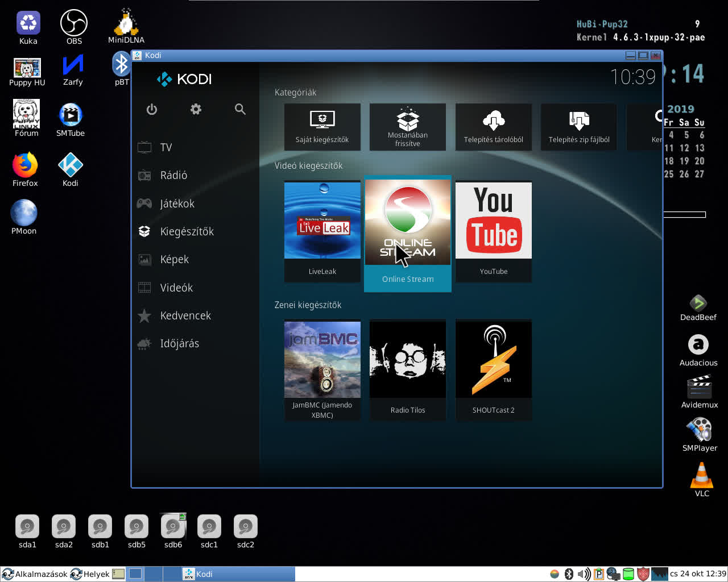The width and height of the screenshot is (728, 582).
Task: Open Telepítés tárolóból category tile
Action: click(494, 127)
